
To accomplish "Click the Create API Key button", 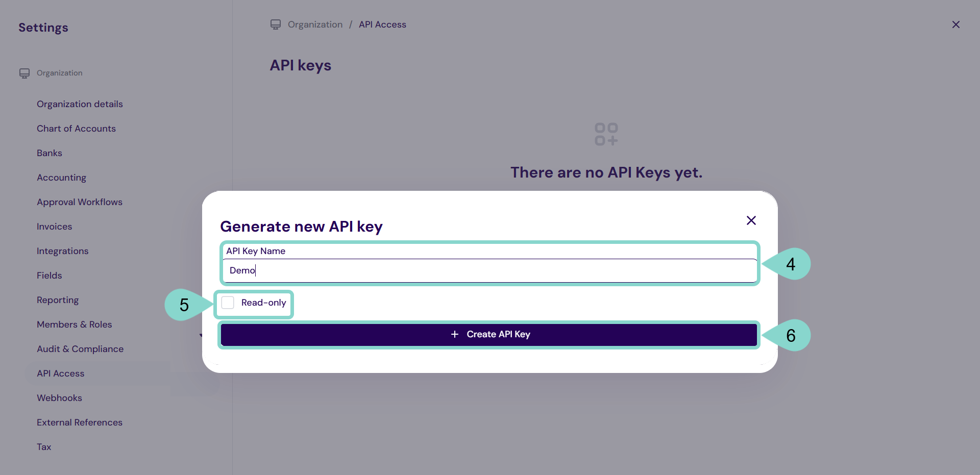I will pyautogui.click(x=489, y=335).
